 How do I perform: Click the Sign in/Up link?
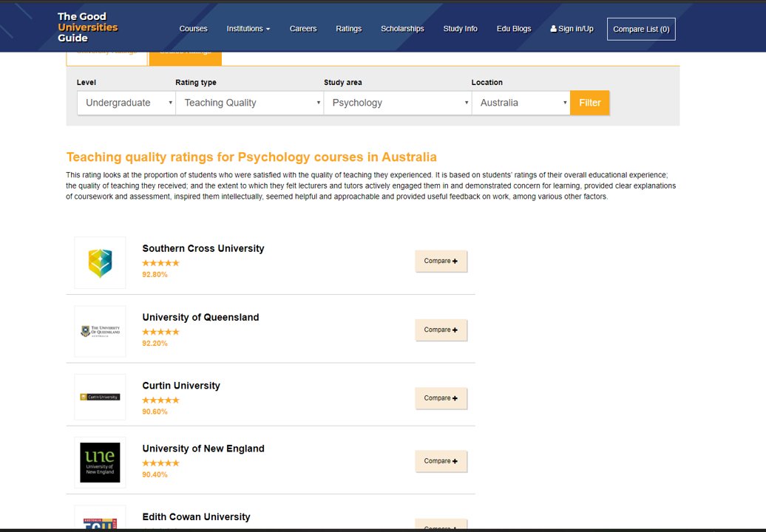click(572, 29)
